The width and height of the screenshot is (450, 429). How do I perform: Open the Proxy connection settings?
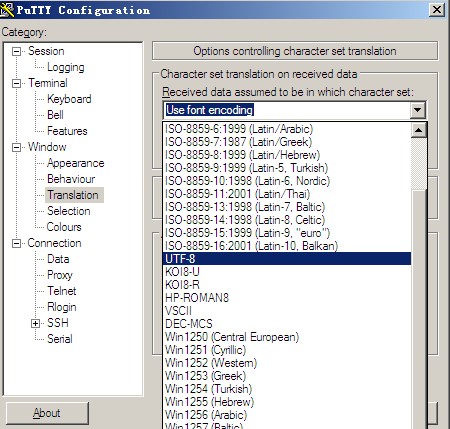60,275
